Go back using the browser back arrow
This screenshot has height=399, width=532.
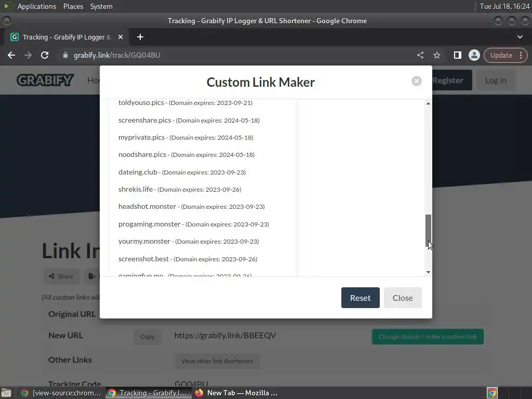[x=11, y=55]
